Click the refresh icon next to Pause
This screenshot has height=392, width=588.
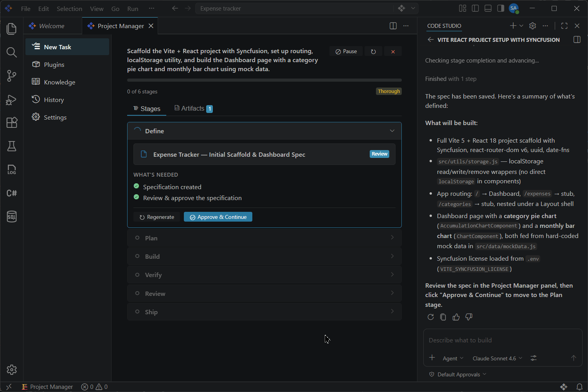(x=373, y=51)
